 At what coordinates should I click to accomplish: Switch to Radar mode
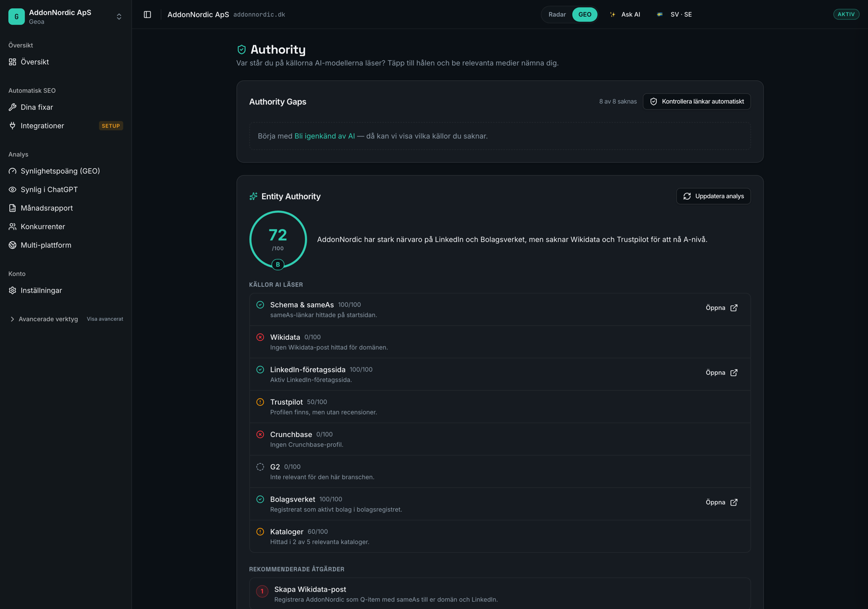click(x=557, y=14)
